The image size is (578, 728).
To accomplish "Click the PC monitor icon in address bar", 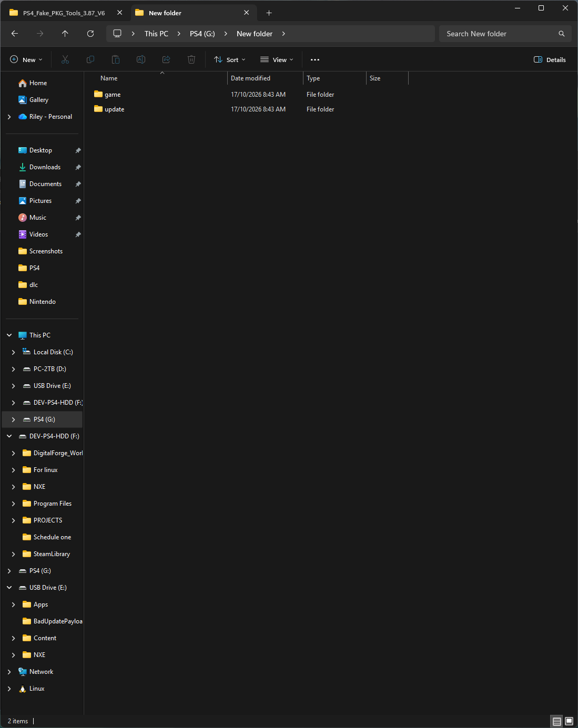I will pyautogui.click(x=117, y=34).
